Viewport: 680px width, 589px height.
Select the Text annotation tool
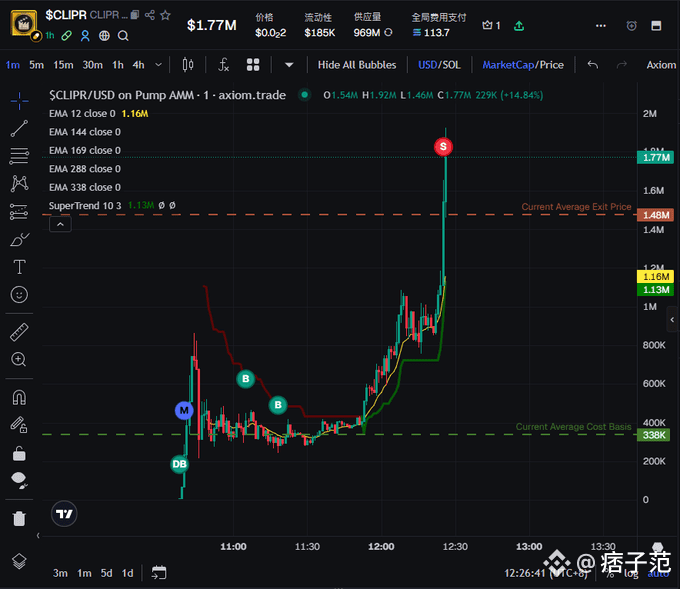[19, 267]
